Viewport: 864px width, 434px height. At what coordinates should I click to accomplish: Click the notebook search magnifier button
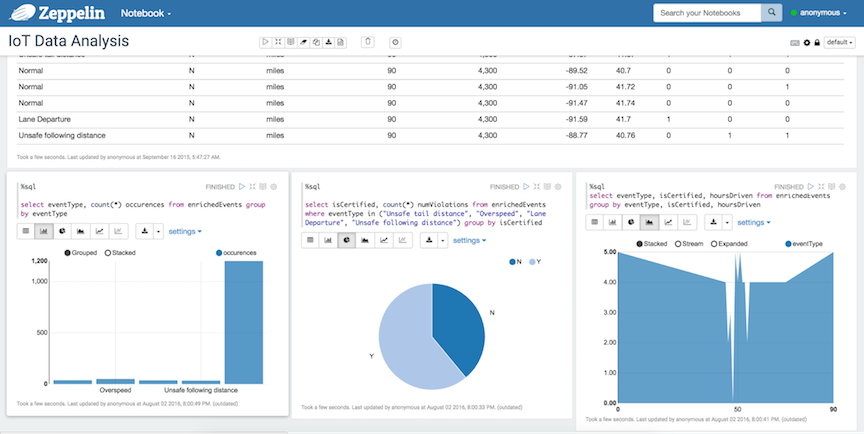tap(771, 13)
